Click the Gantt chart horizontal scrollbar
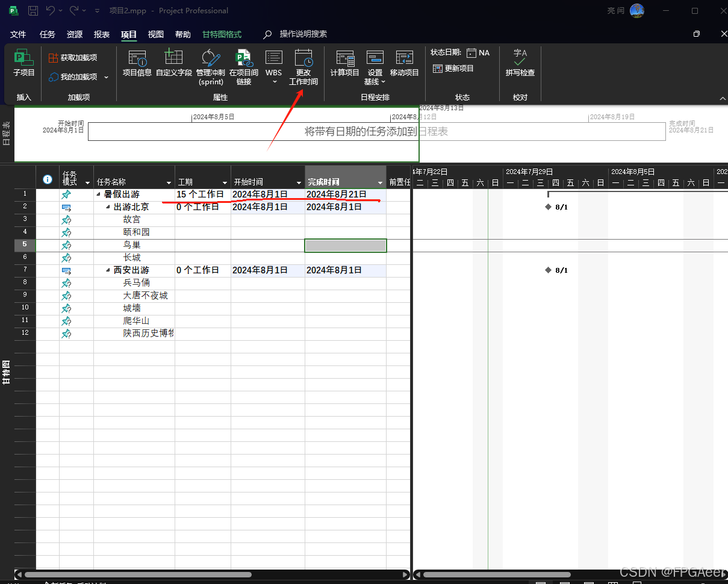The image size is (728, 584). pyautogui.click(x=497, y=575)
